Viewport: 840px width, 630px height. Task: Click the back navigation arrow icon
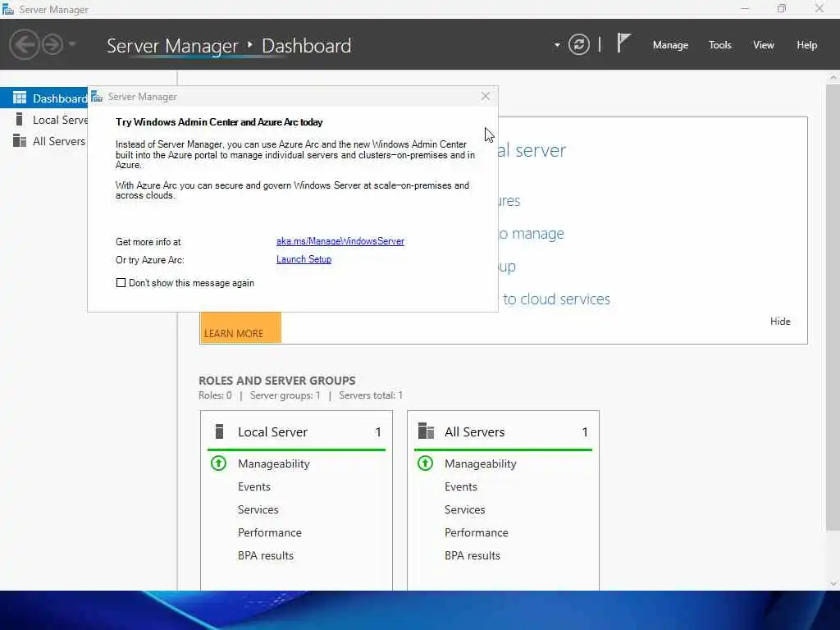click(24, 44)
